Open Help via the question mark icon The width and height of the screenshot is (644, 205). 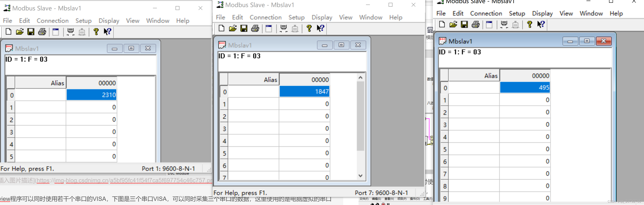click(96, 32)
